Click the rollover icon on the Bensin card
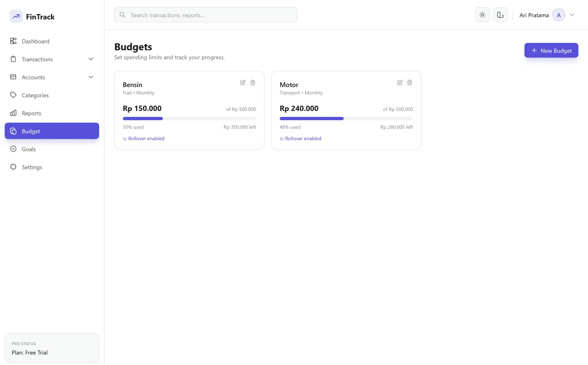Screen dimensions: 588x365 click(125, 139)
